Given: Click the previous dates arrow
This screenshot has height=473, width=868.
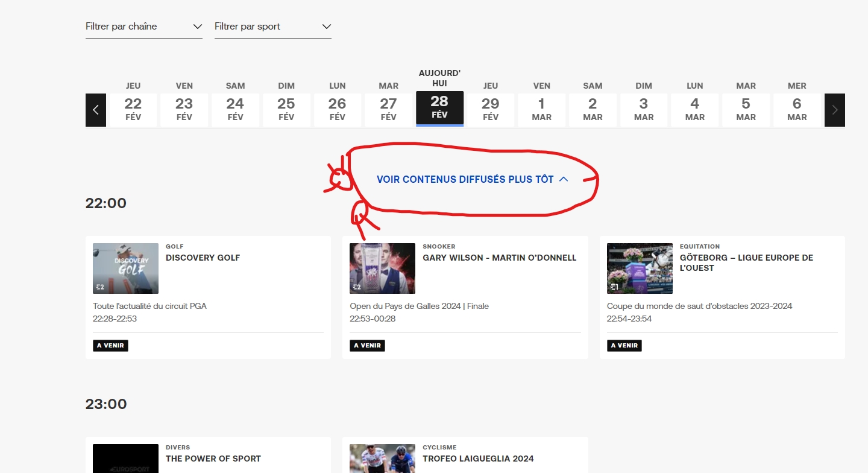Looking at the screenshot, I should tap(96, 110).
